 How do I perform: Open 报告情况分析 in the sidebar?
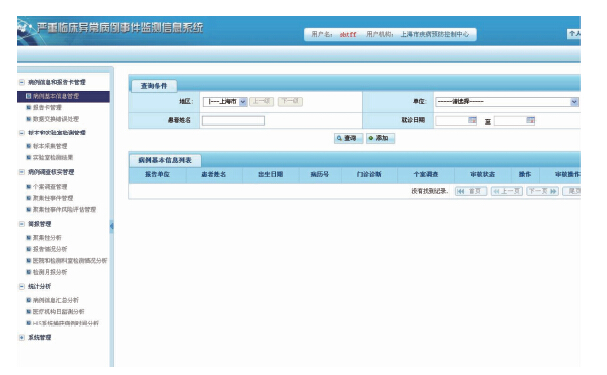tap(50, 249)
